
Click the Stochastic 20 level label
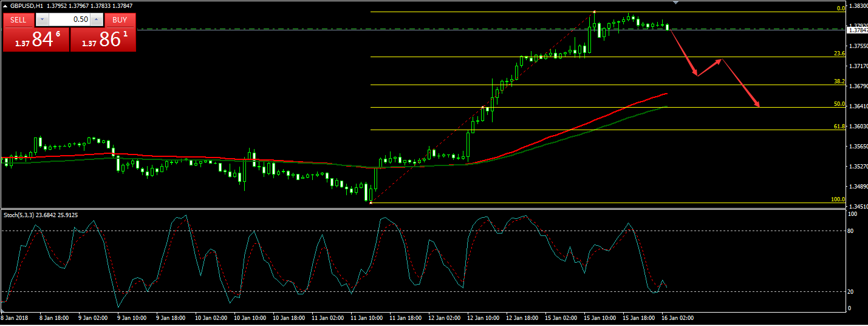852,292
